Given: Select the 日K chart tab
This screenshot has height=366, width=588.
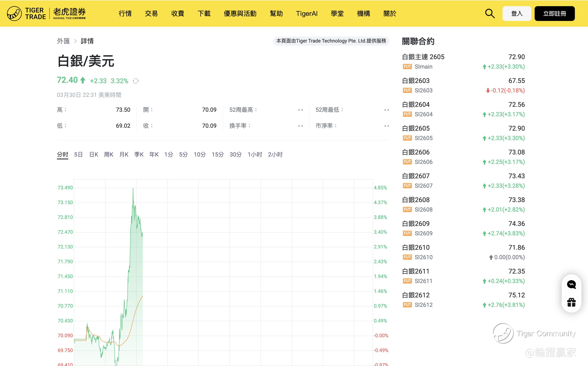Looking at the screenshot, I should point(94,154).
